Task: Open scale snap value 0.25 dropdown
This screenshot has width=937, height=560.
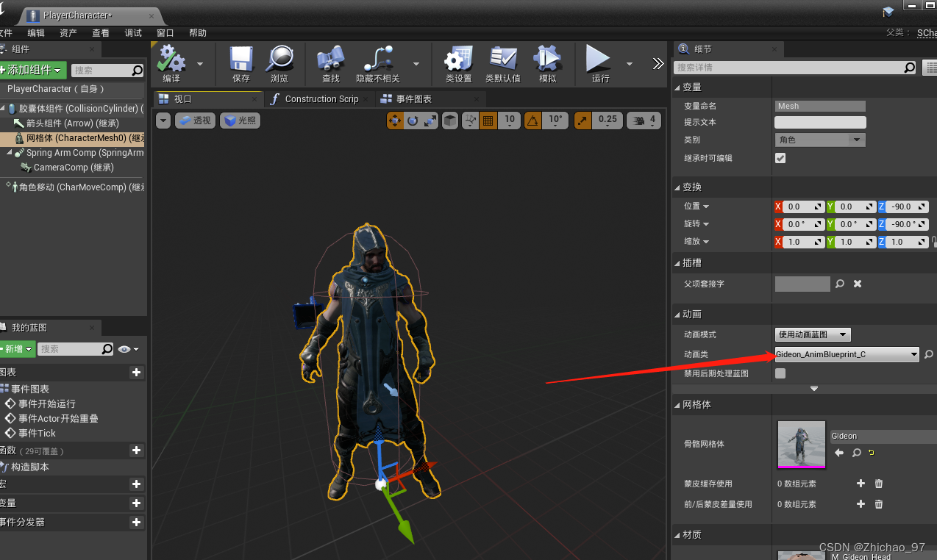Action: point(608,121)
